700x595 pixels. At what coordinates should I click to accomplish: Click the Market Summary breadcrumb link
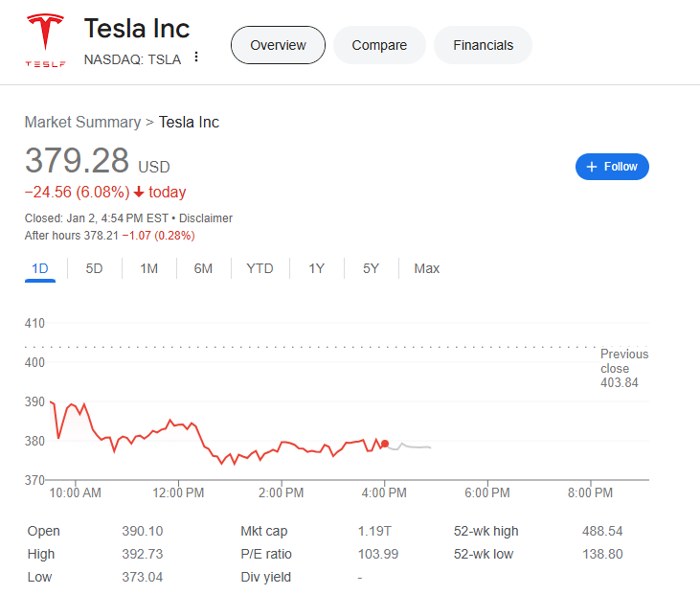(82, 122)
